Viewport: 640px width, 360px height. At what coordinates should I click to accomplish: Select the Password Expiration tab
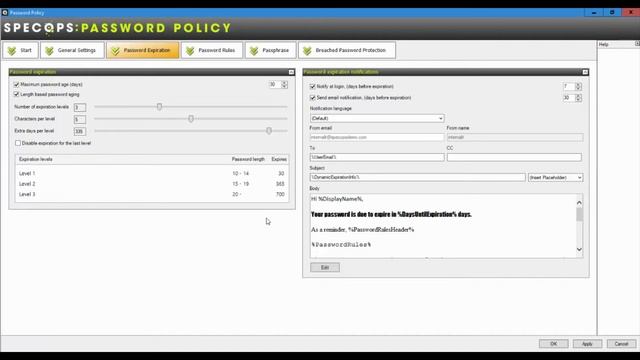coord(142,50)
